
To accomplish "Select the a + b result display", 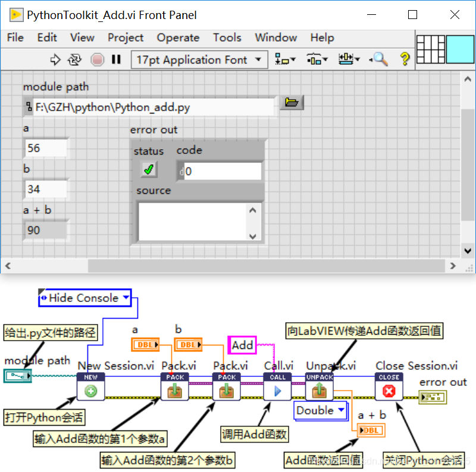I will point(46,230).
